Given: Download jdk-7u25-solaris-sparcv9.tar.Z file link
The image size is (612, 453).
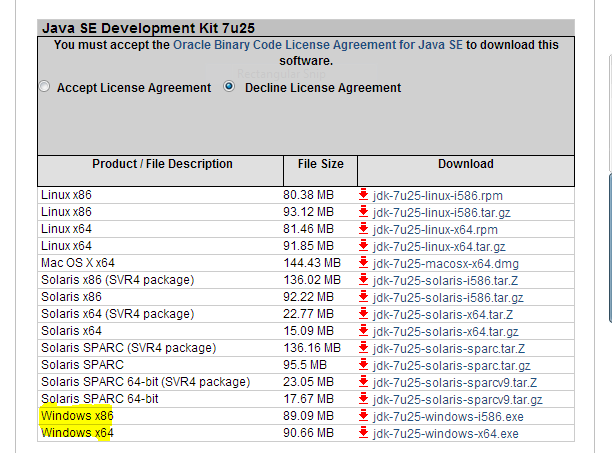Looking at the screenshot, I should (x=455, y=382).
